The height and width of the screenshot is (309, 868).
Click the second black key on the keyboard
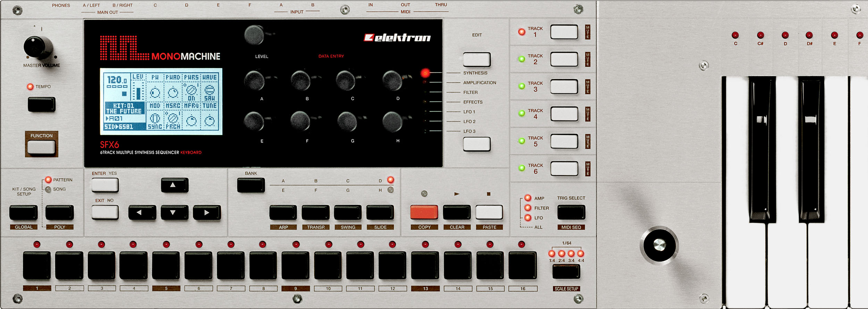811,149
